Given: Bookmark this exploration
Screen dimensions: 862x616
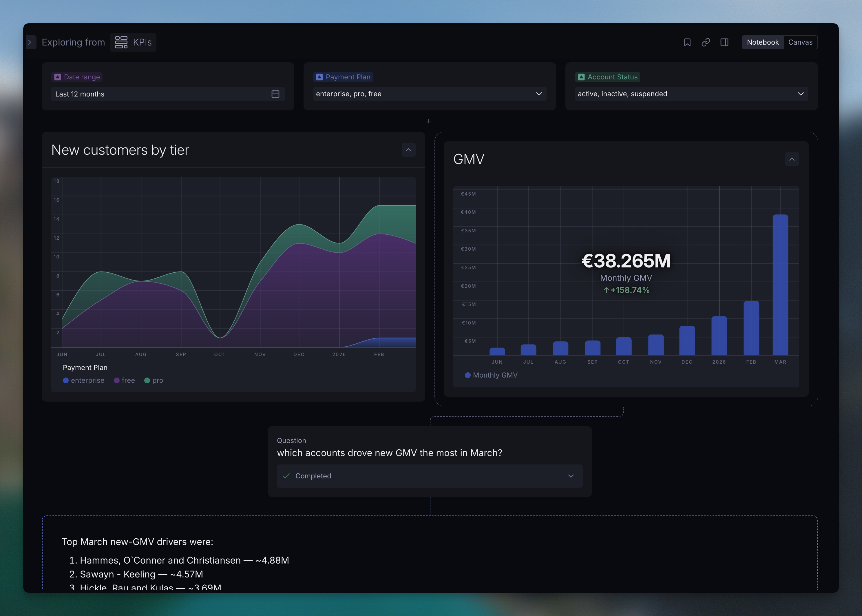Looking at the screenshot, I should (x=687, y=42).
